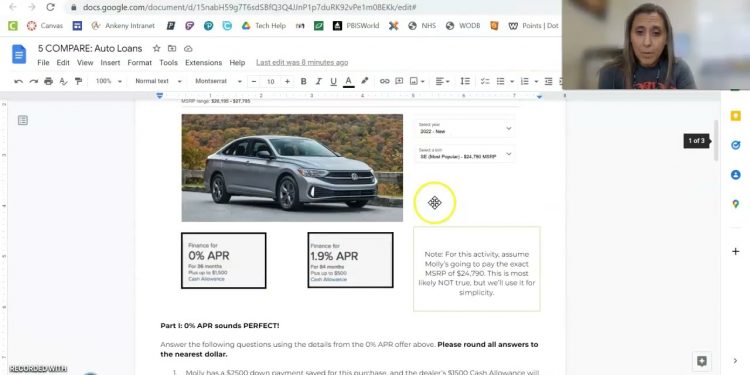
Task: Select the 1.9% APR finance offer box
Action: [x=350, y=260]
